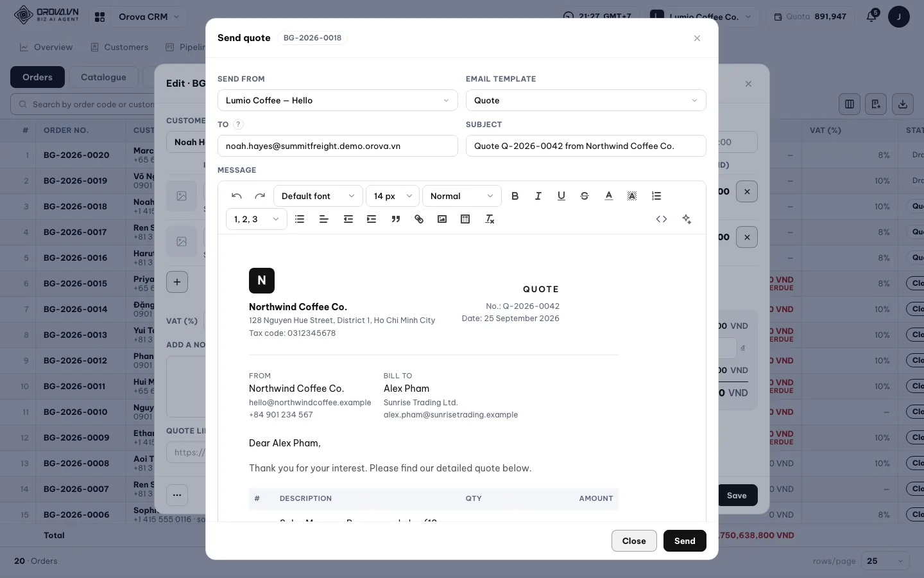The image size is (924, 578).
Task: Send the quote email
Action: [x=685, y=541]
